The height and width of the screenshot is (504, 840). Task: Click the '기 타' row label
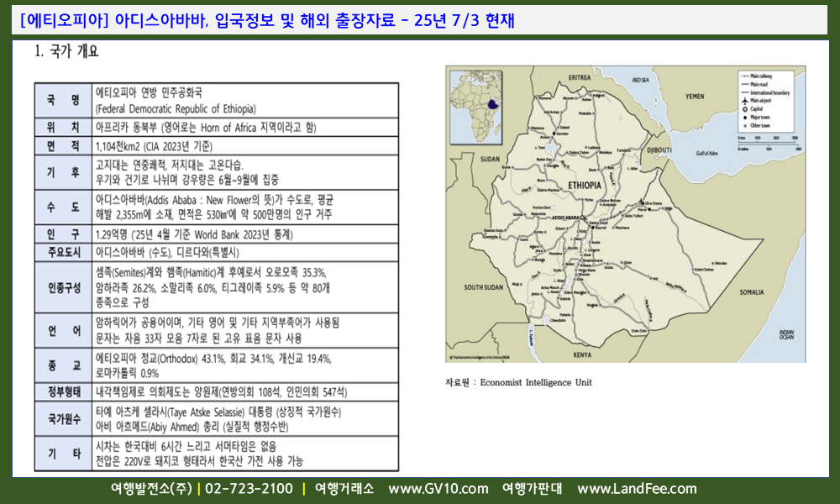point(63,454)
